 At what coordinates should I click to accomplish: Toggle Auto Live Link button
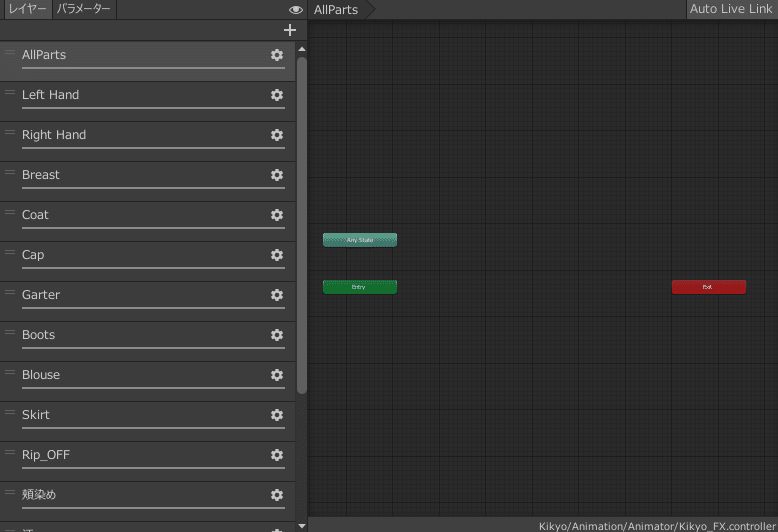pos(731,9)
